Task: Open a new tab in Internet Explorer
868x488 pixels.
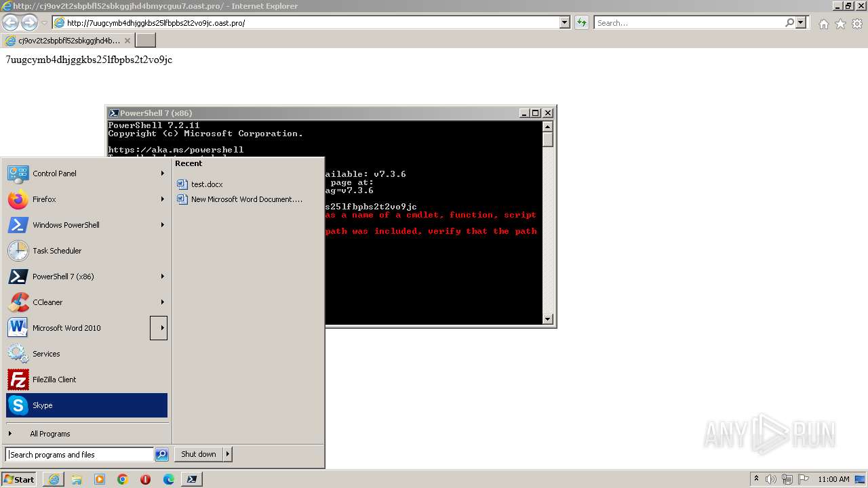Action: click(x=146, y=41)
